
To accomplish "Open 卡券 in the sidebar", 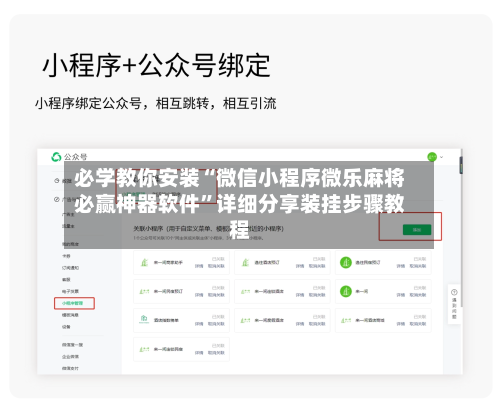I will tap(66, 256).
